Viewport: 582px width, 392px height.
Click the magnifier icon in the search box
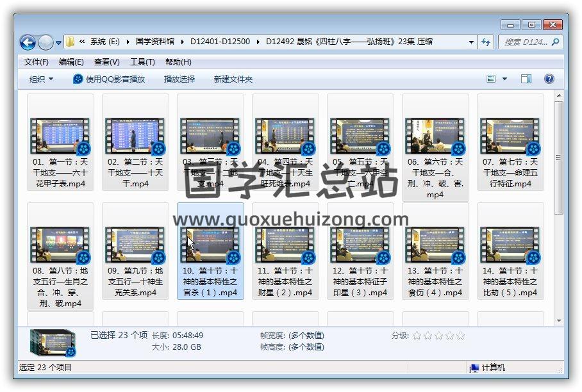(x=555, y=42)
